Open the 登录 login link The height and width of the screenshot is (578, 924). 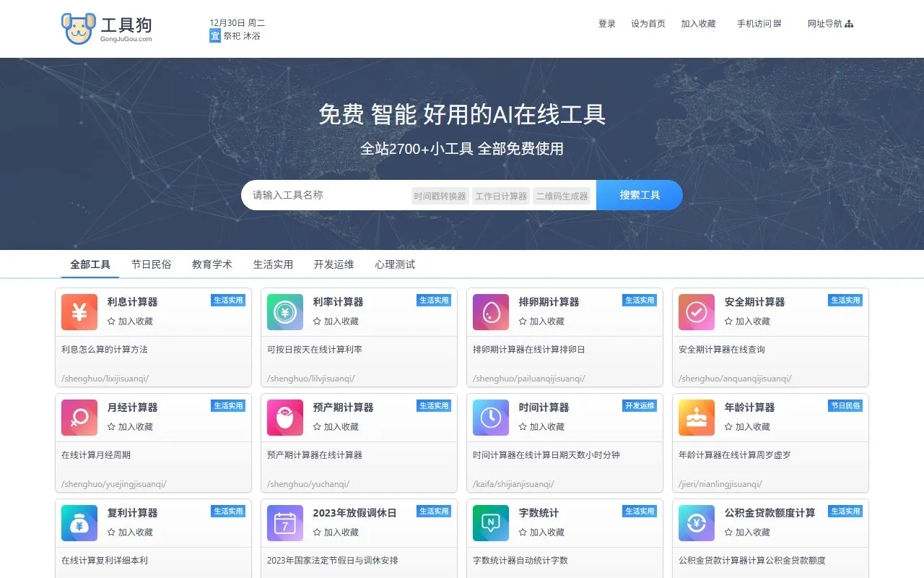point(606,23)
